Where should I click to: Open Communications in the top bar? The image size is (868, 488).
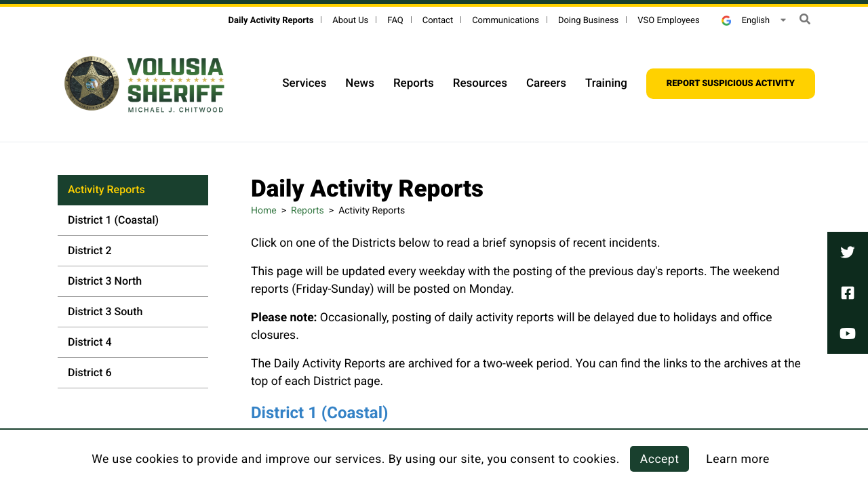pyautogui.click(x=505, y=20)
